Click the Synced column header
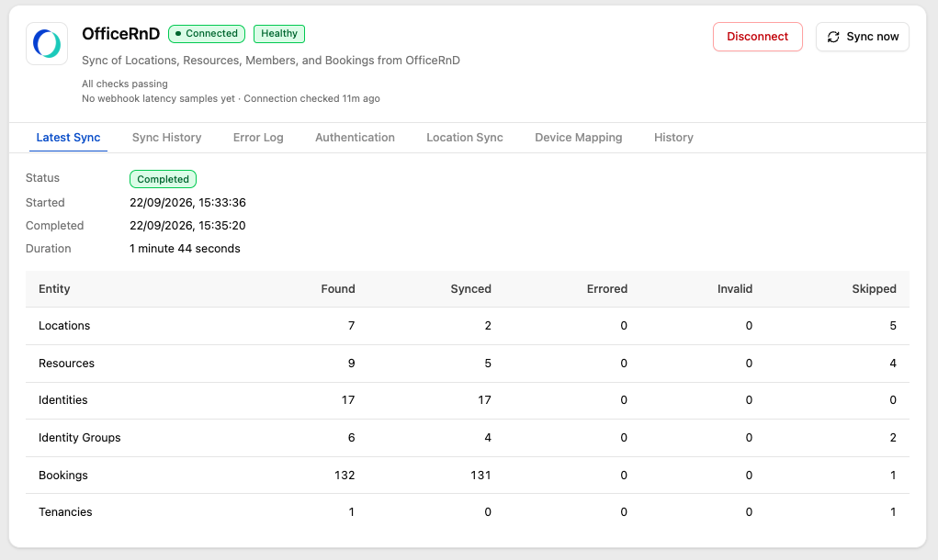 [470, 288]
